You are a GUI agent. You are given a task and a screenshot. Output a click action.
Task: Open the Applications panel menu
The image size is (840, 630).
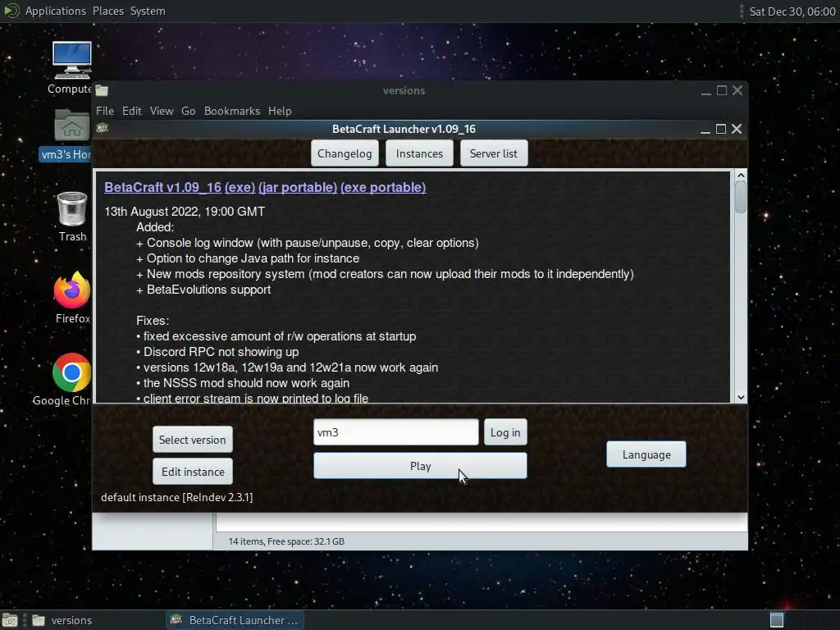tap(56, 11)
